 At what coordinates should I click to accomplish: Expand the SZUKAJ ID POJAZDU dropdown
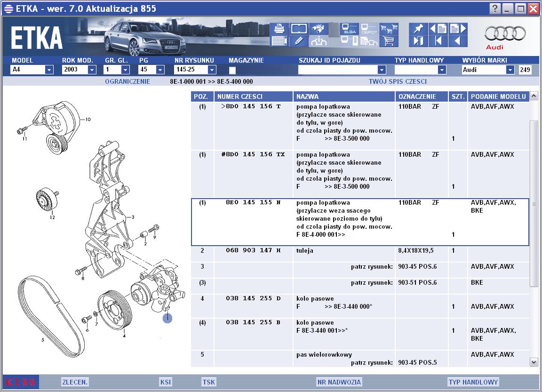(381, 70)
